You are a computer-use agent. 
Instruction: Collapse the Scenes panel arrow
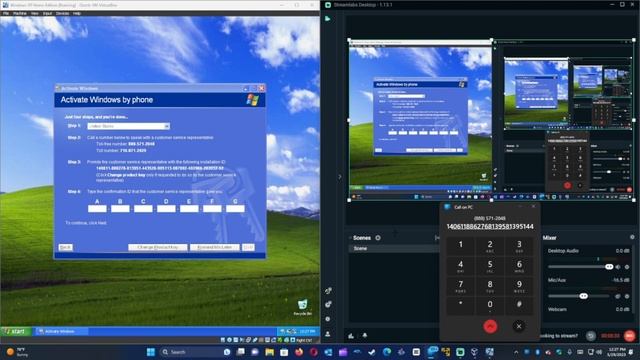350,238
